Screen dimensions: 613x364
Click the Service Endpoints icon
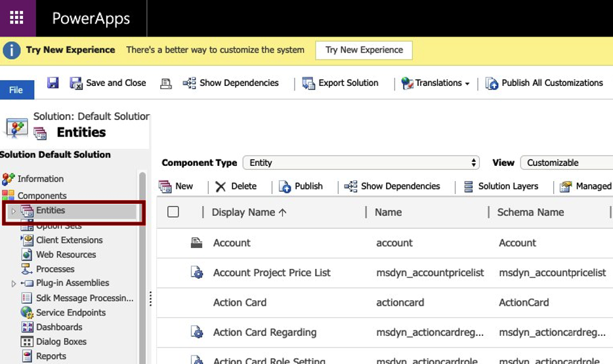(27, 312)
